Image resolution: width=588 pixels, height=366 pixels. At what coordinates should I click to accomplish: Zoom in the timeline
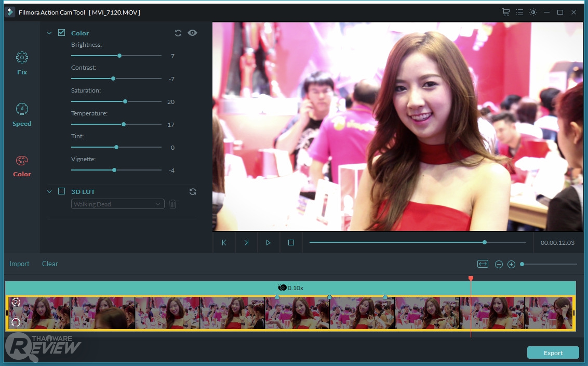511,264
